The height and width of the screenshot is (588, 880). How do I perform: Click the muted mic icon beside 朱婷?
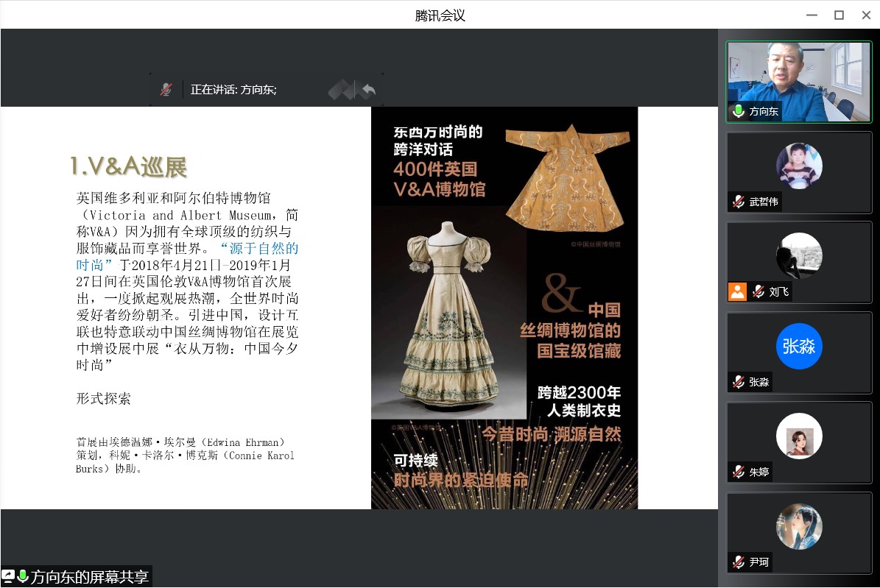[x=738, y=472]
